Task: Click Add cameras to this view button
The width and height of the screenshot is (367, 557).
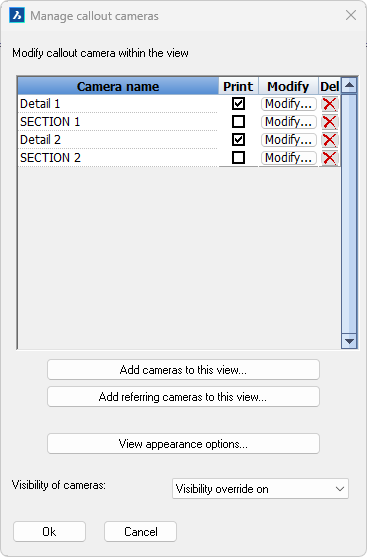Action: click(183, 370)
